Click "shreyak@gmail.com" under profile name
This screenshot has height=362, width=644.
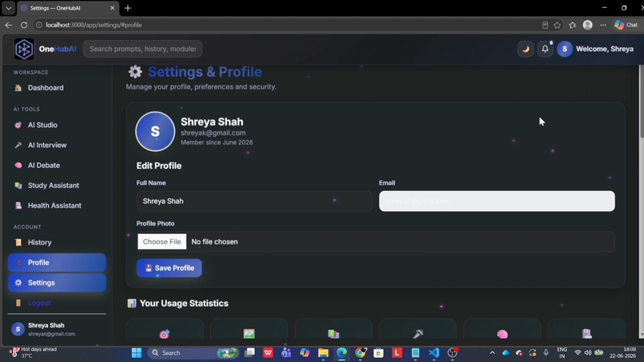point(213,133)
